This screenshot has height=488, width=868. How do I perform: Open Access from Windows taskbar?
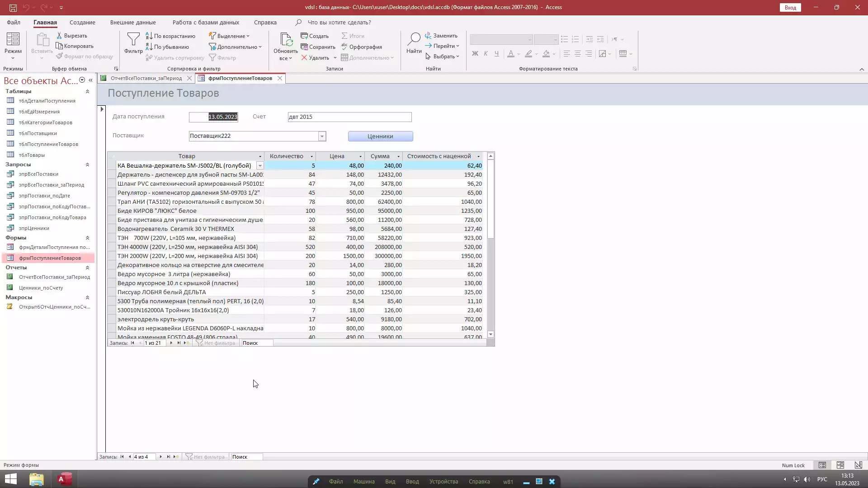pyautogui.click(x=65, y=479)
